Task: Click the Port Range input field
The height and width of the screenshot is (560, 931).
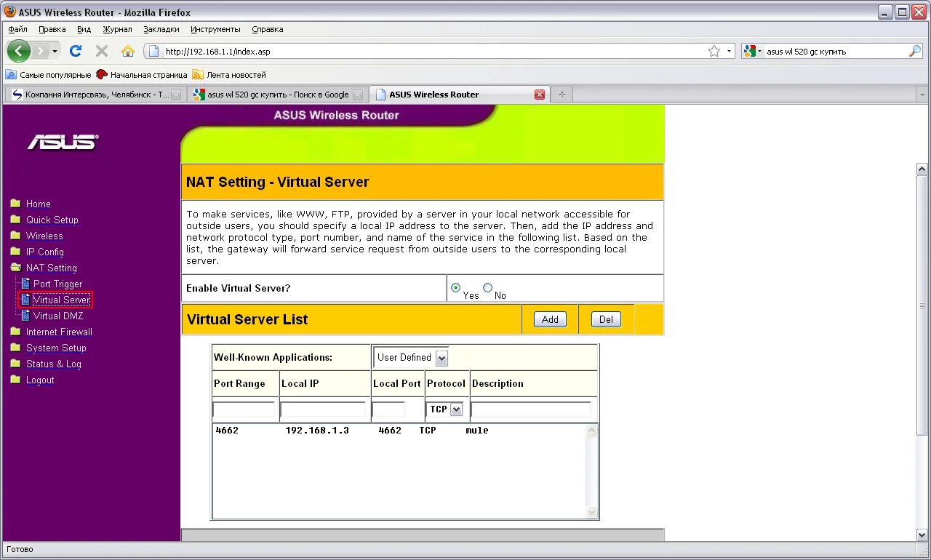Action: (x=244, y=409)
